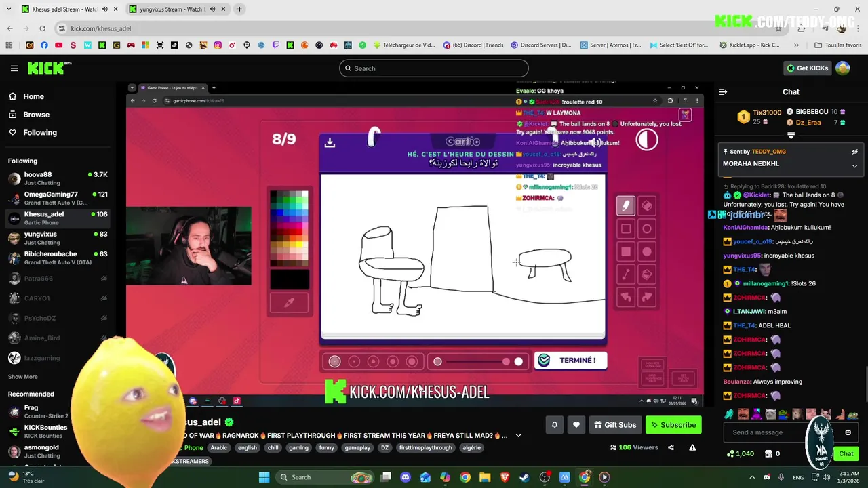Click the Gartic opacity slider track
868x488 pixels.
tap(478, 362)
